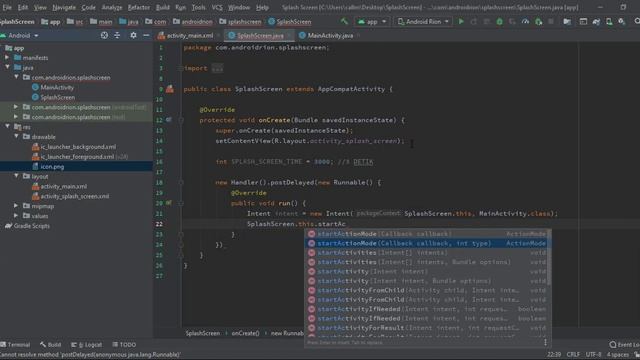
Task: Select startActivityForResult completion suggestion
Action: tap(428, 328)
